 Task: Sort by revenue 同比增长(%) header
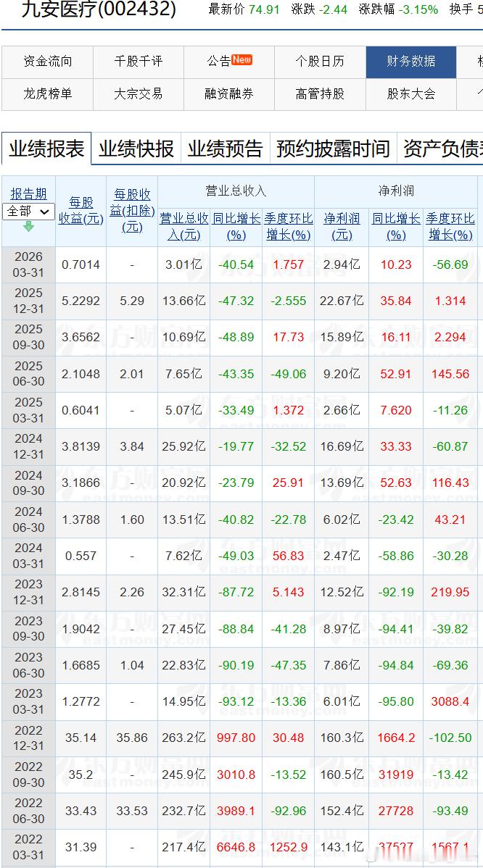click(x=236, y=226)
